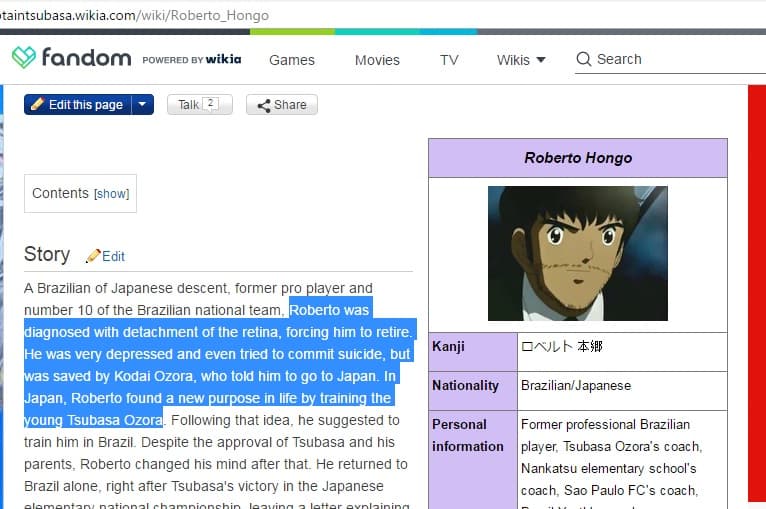Click the Brazilian/Japanese value

[576, 385]
